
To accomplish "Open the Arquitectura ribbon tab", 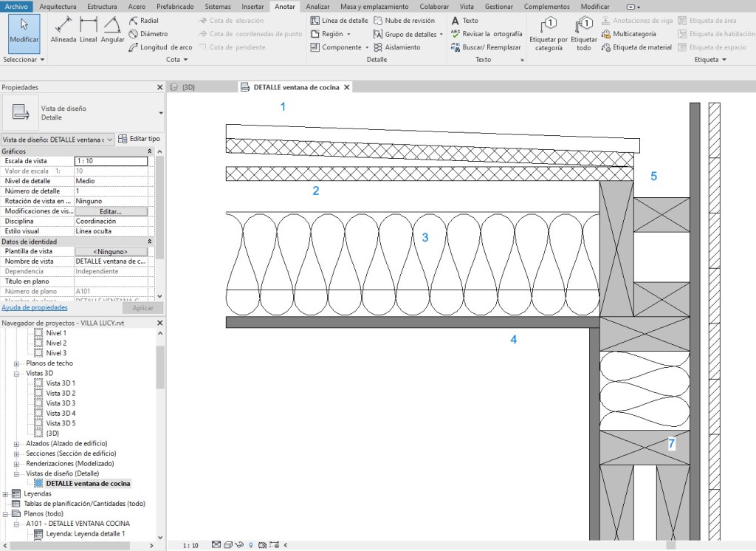I will (x=58, y=6).
